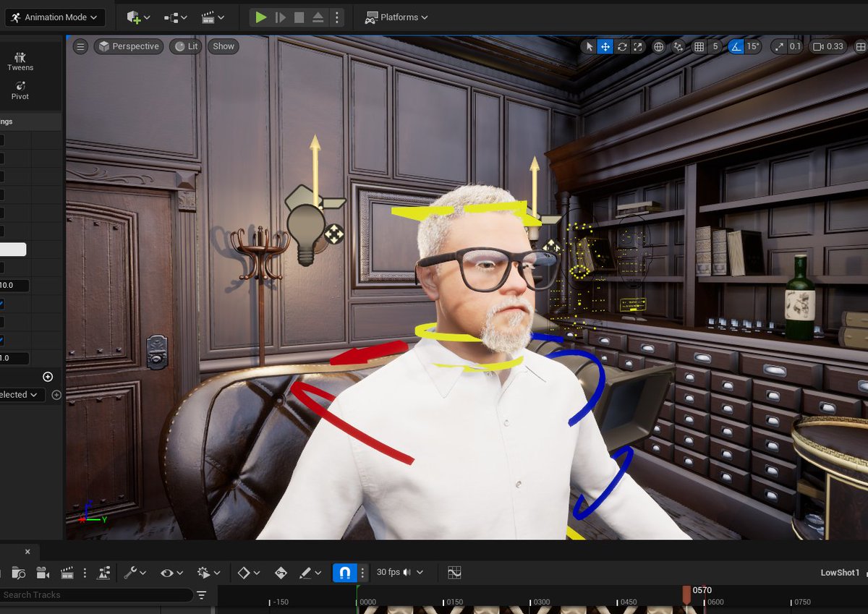Open the viewport hamburger menu
This screenshot has width=868, height=614.
click(x=80, y=46)
